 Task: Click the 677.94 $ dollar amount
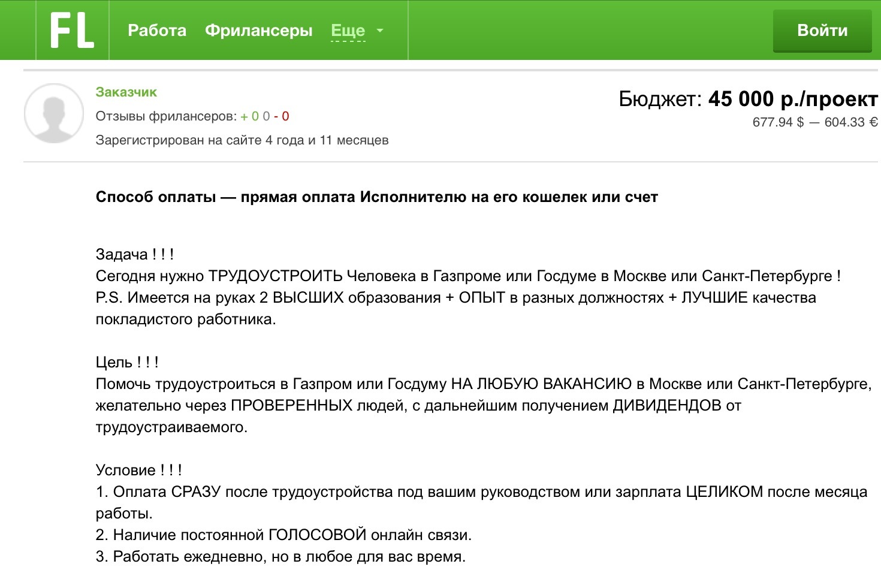[x=777, y=122]
